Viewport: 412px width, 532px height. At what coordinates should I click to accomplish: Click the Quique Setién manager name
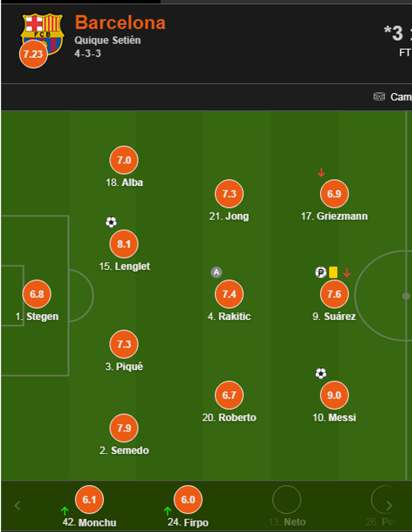point(108,40)
